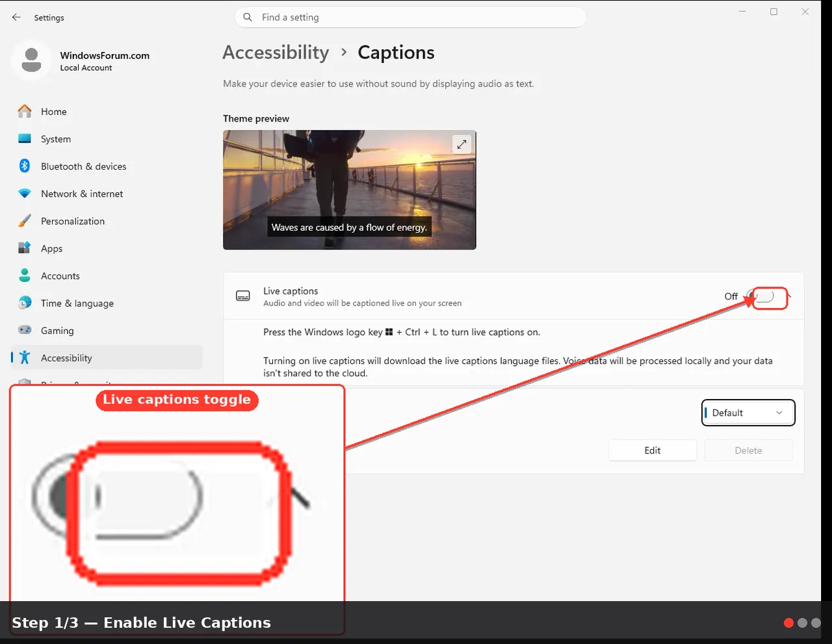Click the Home icon in sidebar

click(x=25, y=111)
